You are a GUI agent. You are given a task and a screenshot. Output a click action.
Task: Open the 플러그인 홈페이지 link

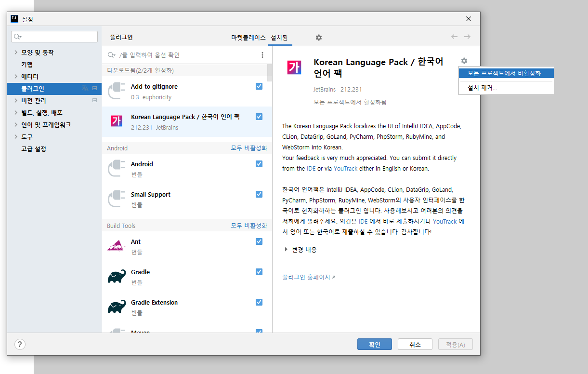[309, 277]
